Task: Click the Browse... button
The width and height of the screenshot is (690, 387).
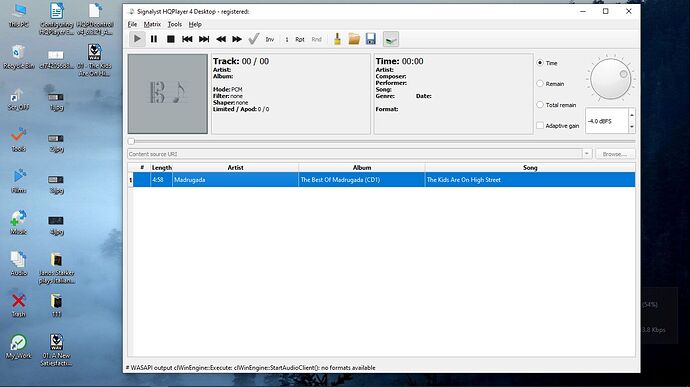Action: click(615, 154)
